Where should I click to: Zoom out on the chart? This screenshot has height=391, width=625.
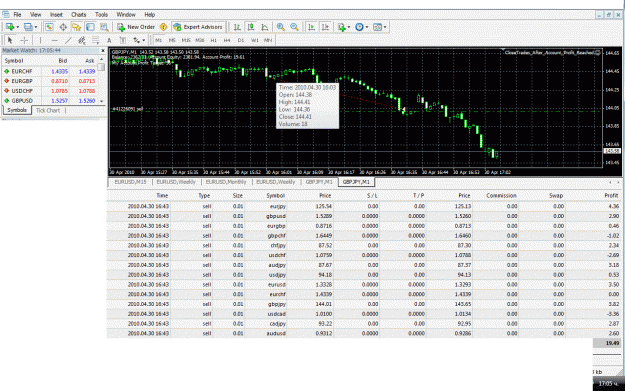(x=295, y=27)
